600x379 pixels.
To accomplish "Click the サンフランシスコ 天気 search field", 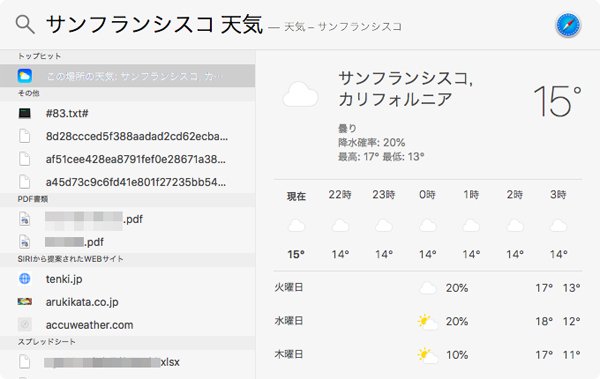I will click(x=155, y=25).
